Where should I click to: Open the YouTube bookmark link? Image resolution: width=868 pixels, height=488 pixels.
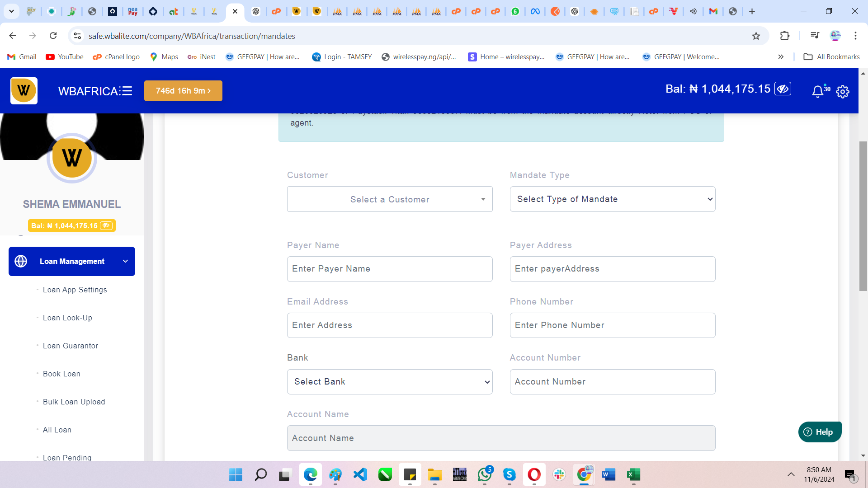pos(65,57)
